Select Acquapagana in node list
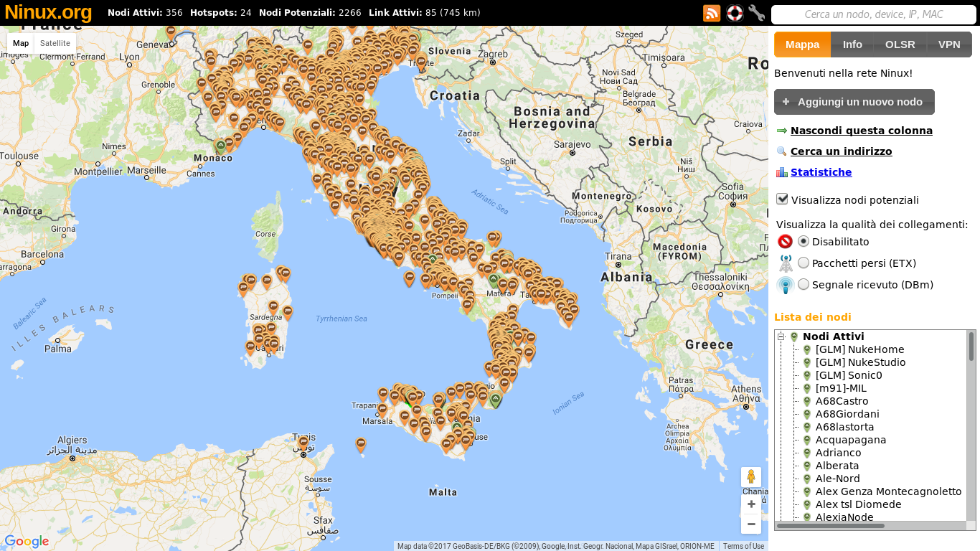 [x=851, y=440]
